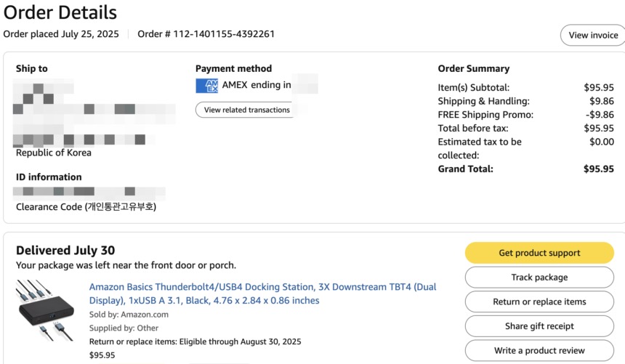Click the Order placed July 25, 2025 text
The image size is (625, 364).
pos(61,34)
